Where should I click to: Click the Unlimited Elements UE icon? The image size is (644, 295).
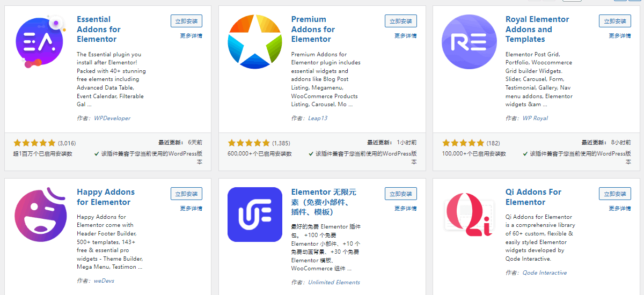point(255,215)
